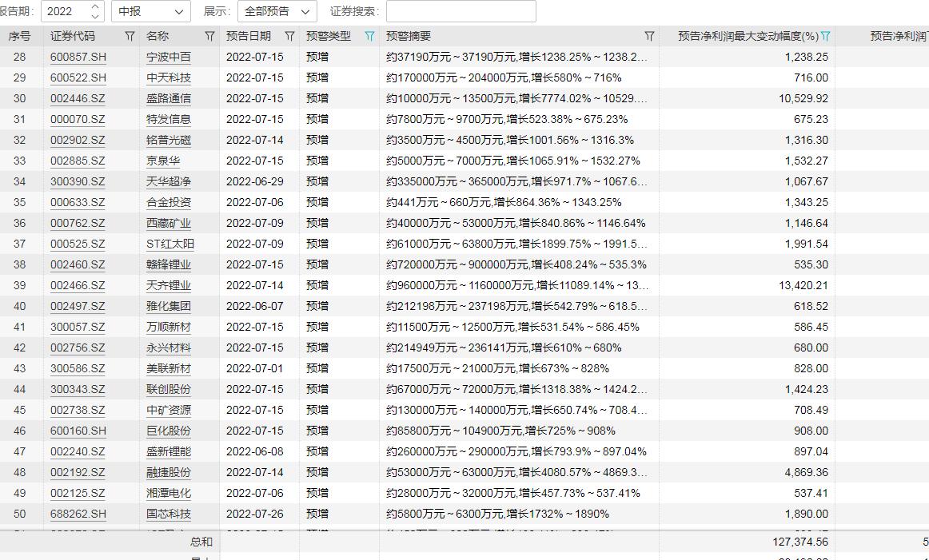Open stock name link 盛新锂能

point(169,451)
